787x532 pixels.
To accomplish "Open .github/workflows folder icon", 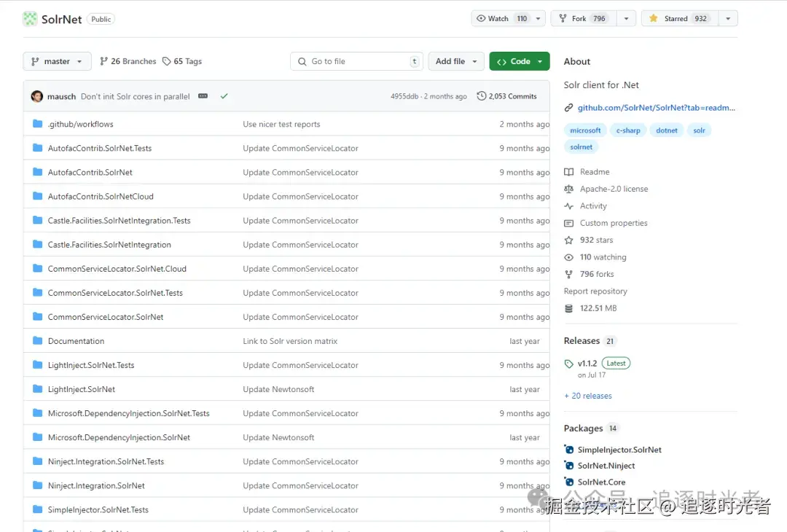I will click(x=38, y=123).
